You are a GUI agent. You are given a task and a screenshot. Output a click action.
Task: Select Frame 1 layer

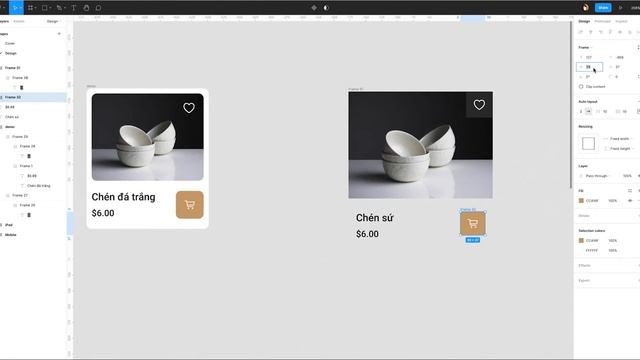tap(26, 166)
